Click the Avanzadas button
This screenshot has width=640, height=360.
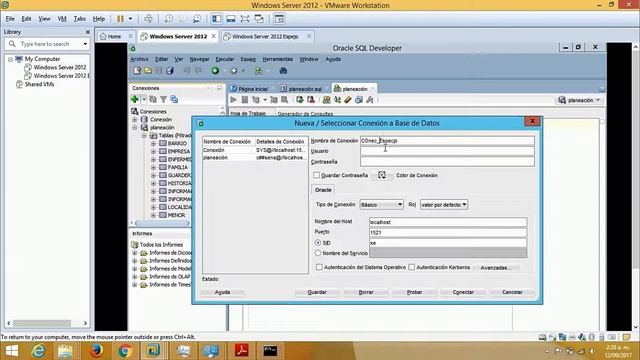click(x=495, y=268)
